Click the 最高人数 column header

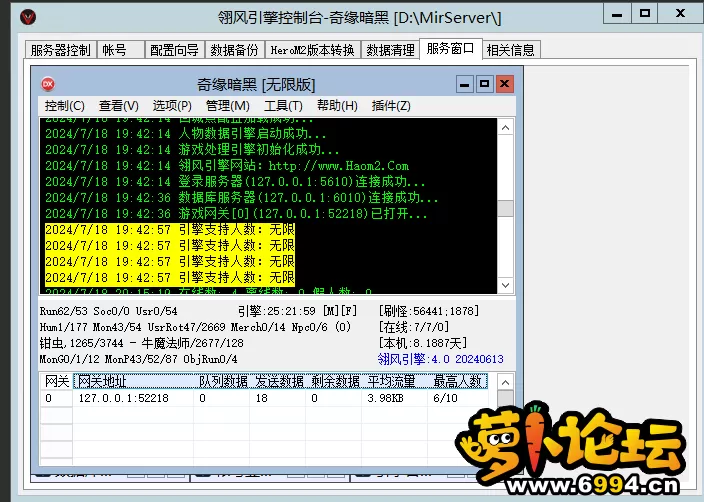(458, 381)
